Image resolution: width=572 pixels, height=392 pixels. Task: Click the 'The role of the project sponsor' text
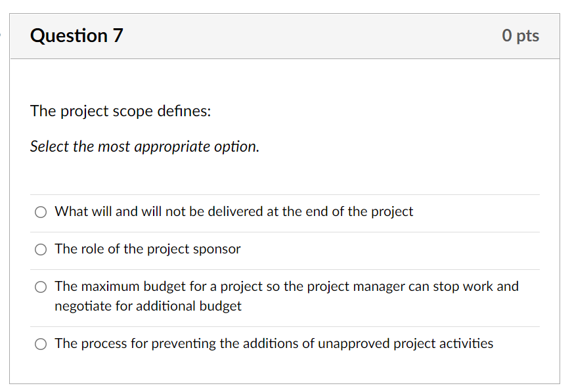pyautogui.click(x=147, y=250)
